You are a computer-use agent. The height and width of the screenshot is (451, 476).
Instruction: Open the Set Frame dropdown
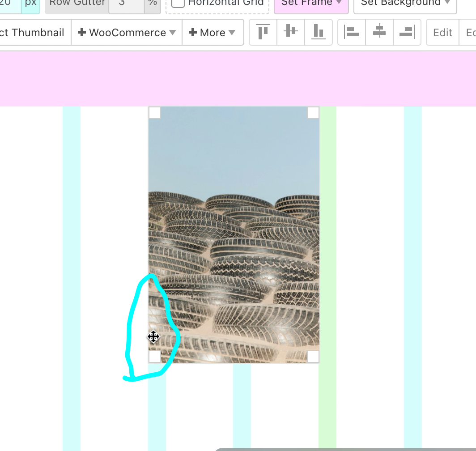point(311,3)
